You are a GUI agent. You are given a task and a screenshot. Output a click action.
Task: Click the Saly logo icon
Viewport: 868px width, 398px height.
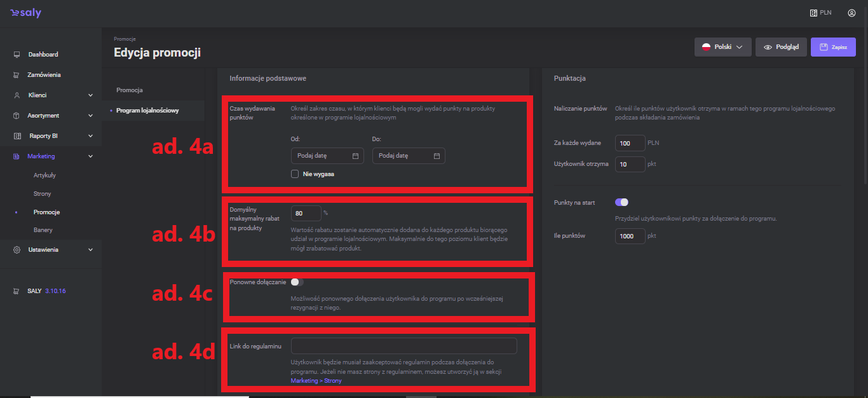coord(15,13)
